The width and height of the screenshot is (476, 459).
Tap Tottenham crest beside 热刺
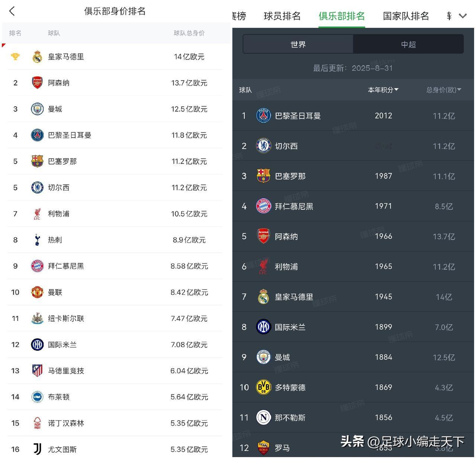point(37,240)
